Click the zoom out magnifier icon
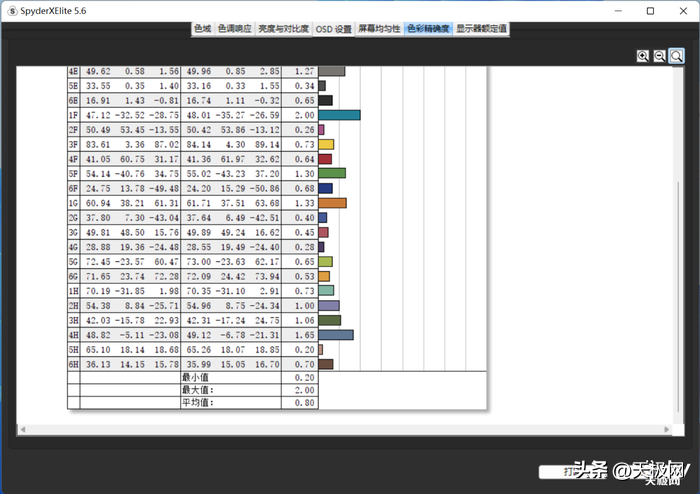The height and width of the screenshot is (494, 700). [660, 56]
